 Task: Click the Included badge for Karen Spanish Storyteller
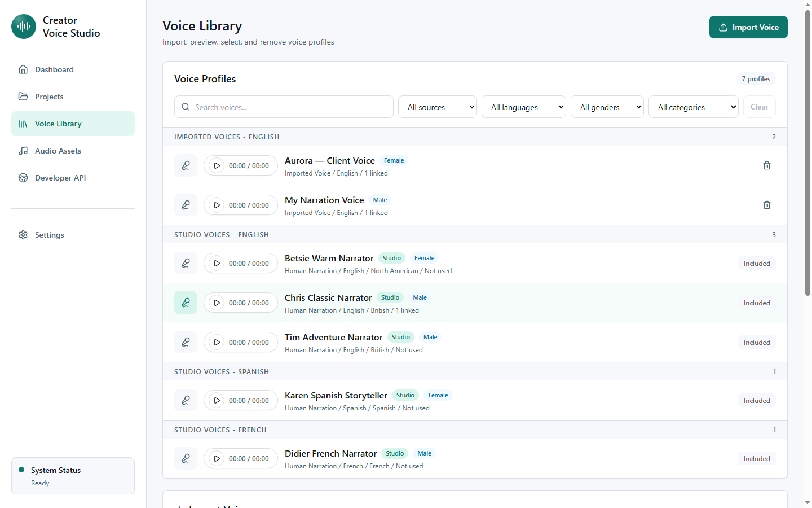(757, 401)
